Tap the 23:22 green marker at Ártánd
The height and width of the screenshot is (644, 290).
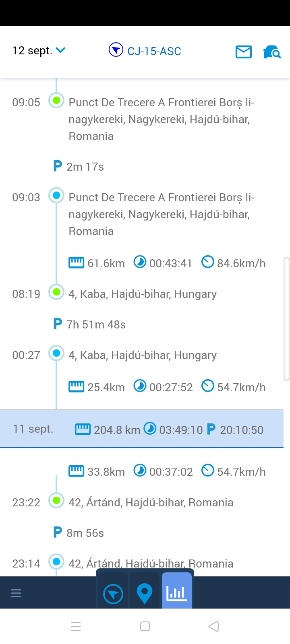pos(56,500)
